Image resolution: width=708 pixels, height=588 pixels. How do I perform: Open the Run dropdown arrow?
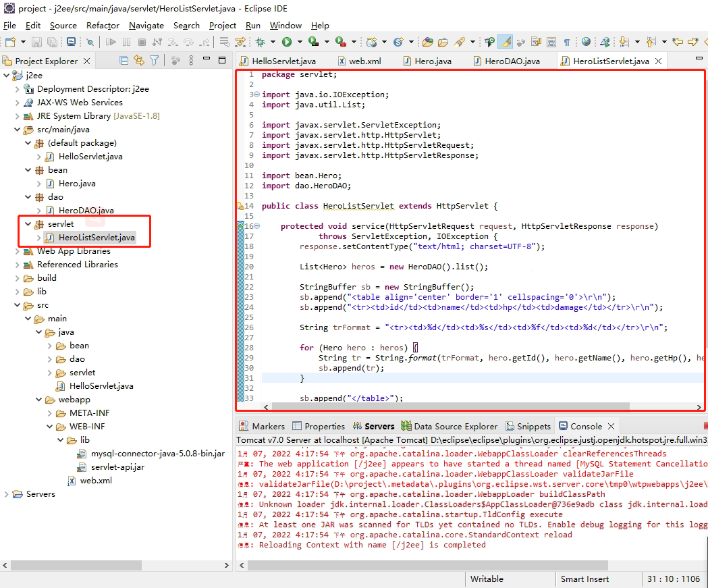point(300,42)
